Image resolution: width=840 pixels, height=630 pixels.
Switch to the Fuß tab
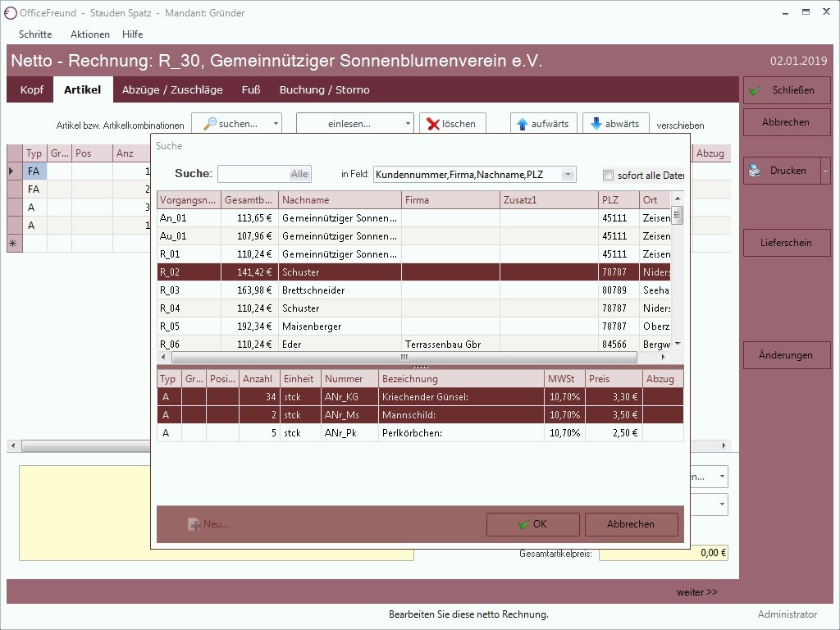(251, 90)
